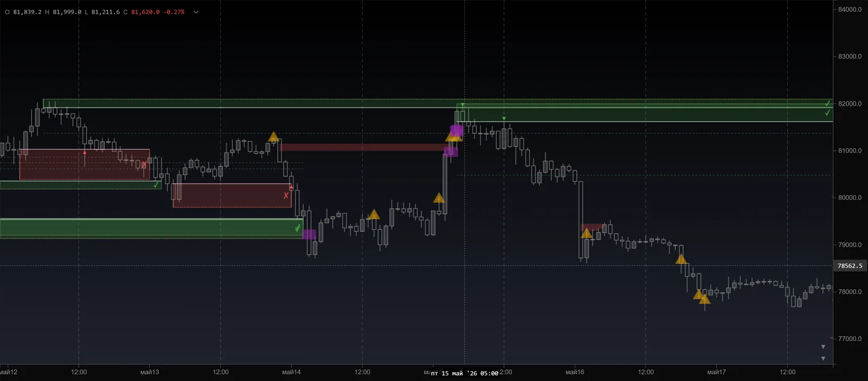Screen dimensions: 868x381
Task: Click the high value 81,999.0 in the legend
Action: [x=67, y=12]
